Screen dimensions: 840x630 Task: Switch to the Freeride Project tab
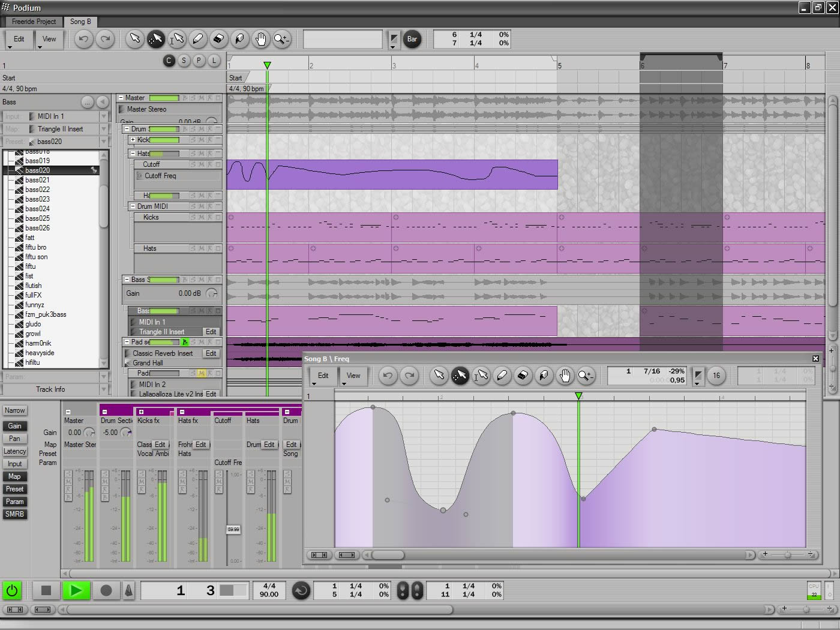tap(34, 22)
